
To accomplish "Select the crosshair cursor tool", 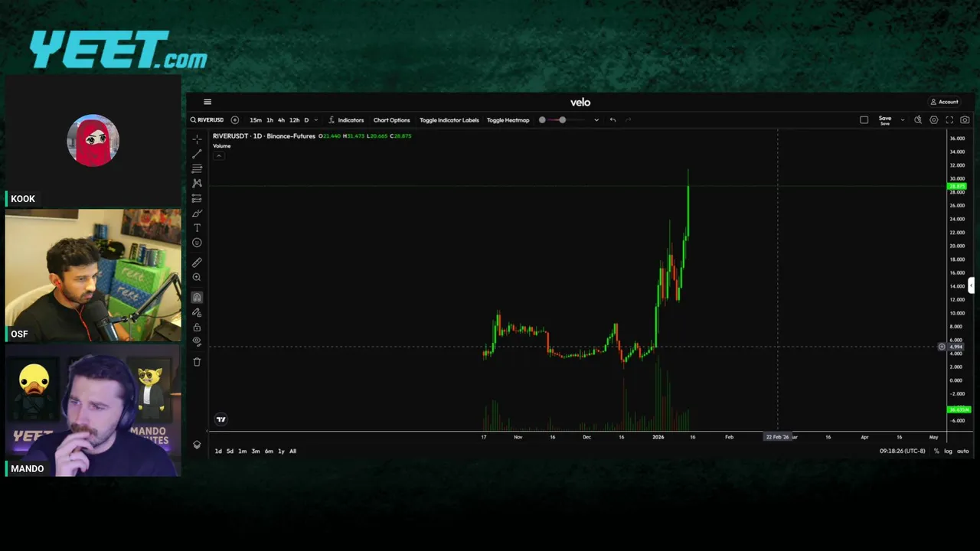I will click(197, 139).
